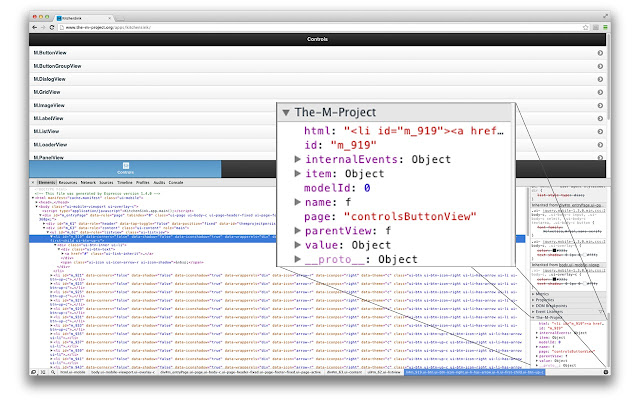Bookmark page with the star icon

pyautogui.click(x=586, y=27)
